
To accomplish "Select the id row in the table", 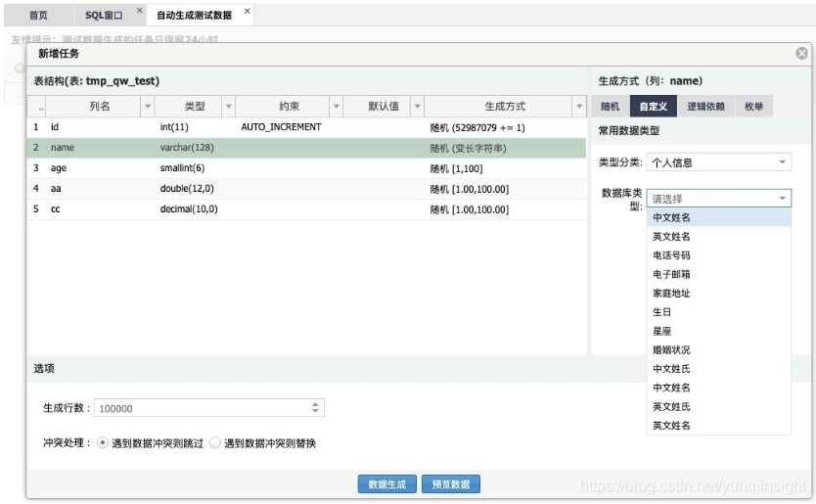I will tap(306, 127).
